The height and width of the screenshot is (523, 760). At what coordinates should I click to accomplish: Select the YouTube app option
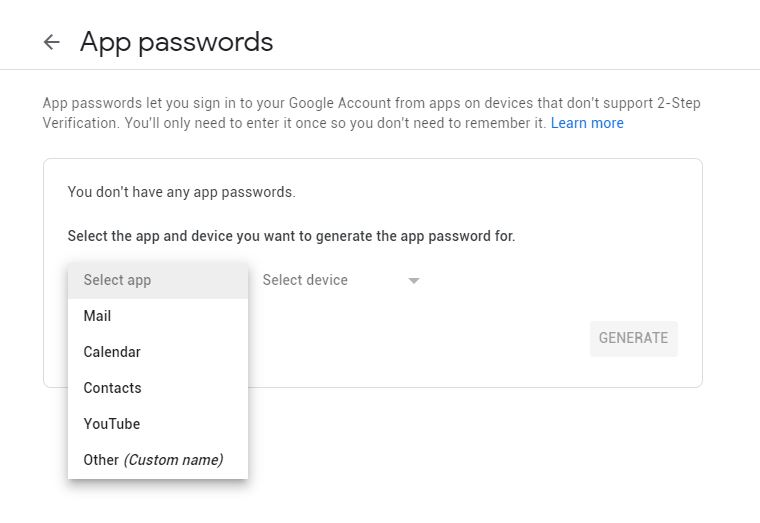click(x=112, y=424)
